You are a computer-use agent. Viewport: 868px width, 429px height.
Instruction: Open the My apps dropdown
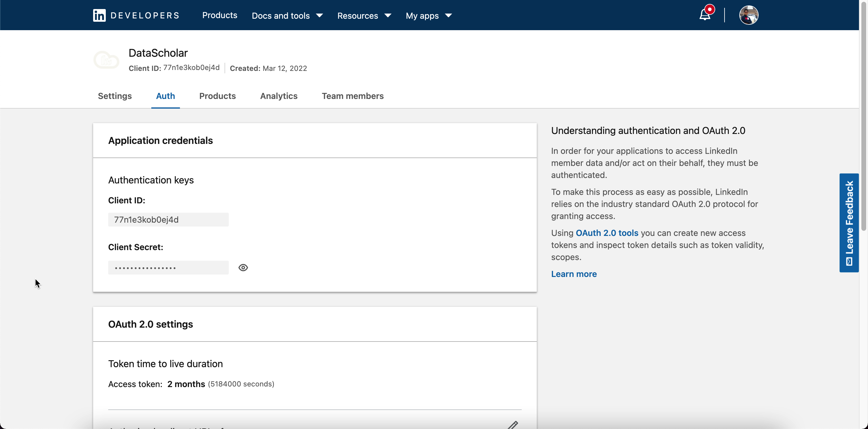(428, 15)
